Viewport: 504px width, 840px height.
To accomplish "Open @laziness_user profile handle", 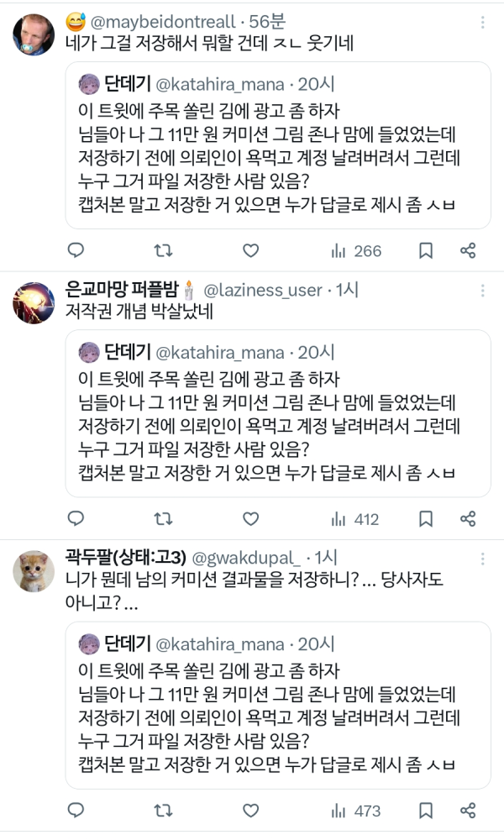I will (x=262, y=291).
